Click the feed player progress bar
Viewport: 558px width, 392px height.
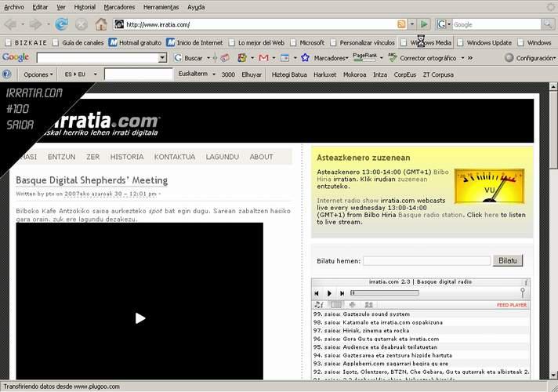pyautogui.click(x=385, y=293)
